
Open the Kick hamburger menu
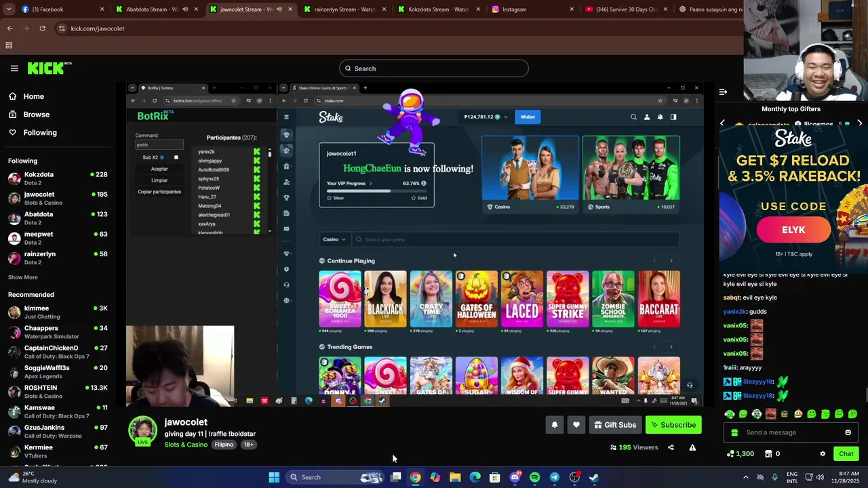(x=14, y=68)
